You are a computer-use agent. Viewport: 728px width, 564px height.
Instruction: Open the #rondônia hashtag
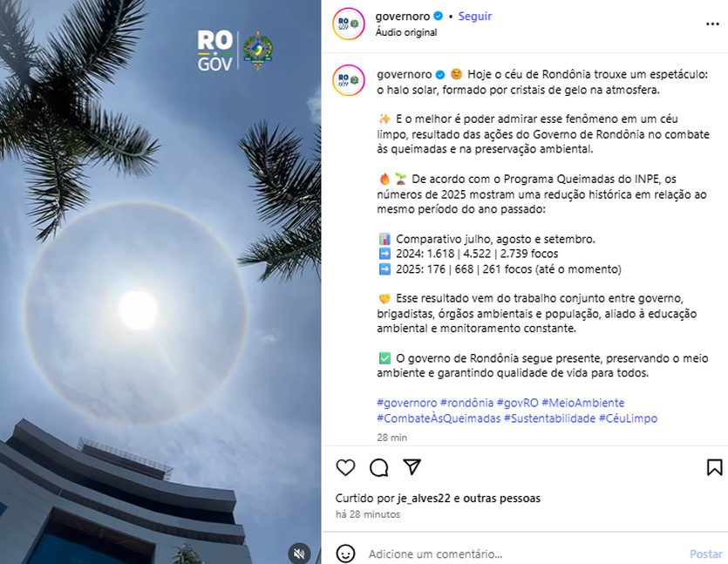point(466,403)
